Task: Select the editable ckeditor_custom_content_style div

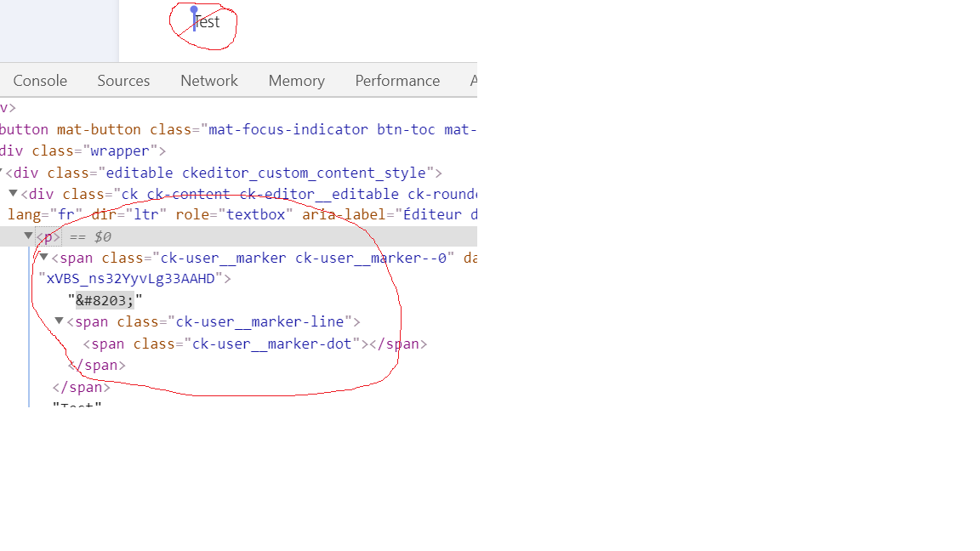Action: pyautogui.click(x=224, y=173)
